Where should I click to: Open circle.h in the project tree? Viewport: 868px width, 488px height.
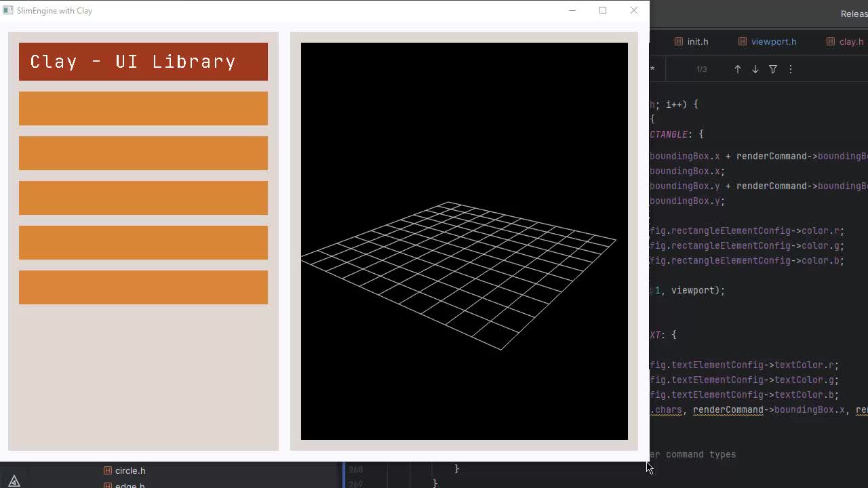coord(130,470)
